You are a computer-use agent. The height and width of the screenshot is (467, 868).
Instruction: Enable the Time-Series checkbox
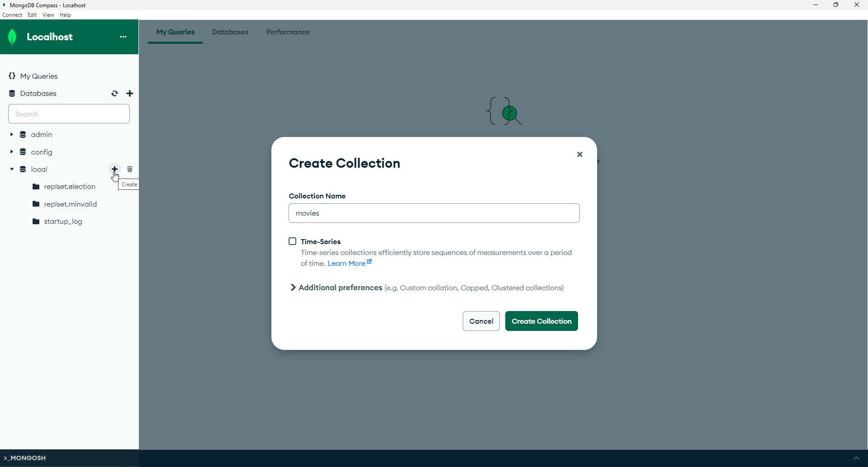pos(292,241)
